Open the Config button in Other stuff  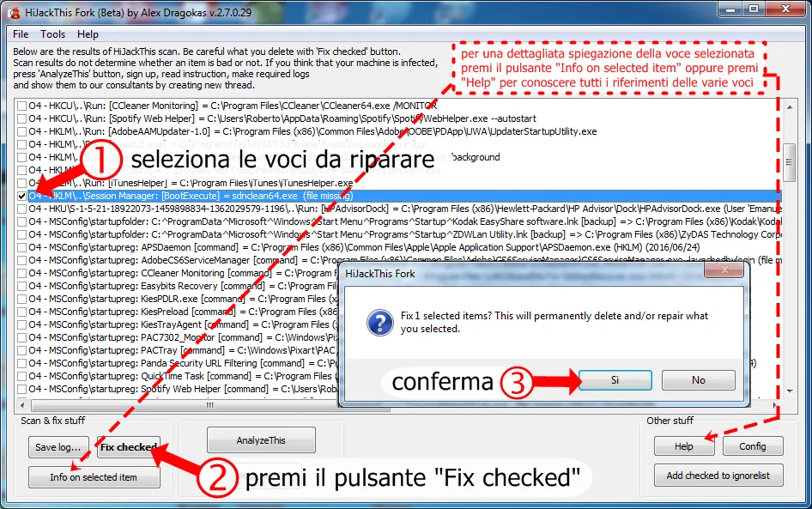pos(753,445)
